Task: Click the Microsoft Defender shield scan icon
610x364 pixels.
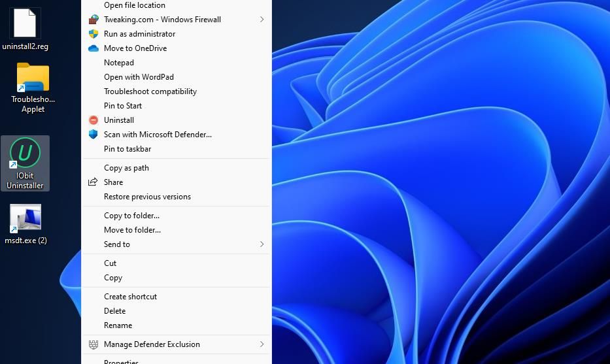Action: pos(93,135)
